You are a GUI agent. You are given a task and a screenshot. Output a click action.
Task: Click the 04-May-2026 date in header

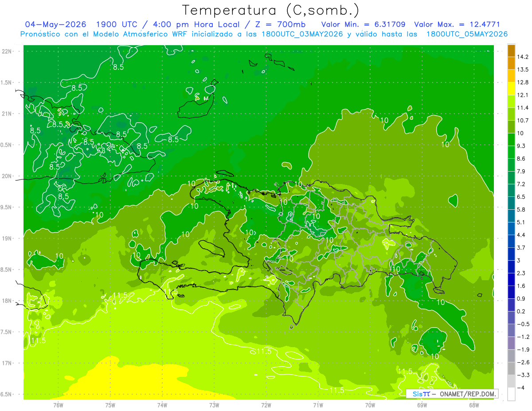coord(55,24)
